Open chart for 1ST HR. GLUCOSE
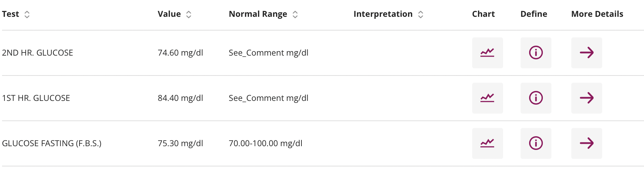Screen dimensions: 644x175 point(487,98)
